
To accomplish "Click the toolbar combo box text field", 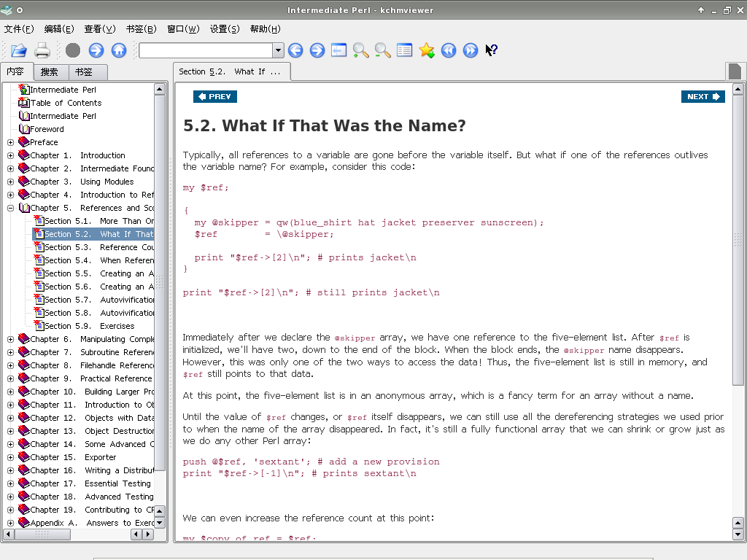I will 206,50.
